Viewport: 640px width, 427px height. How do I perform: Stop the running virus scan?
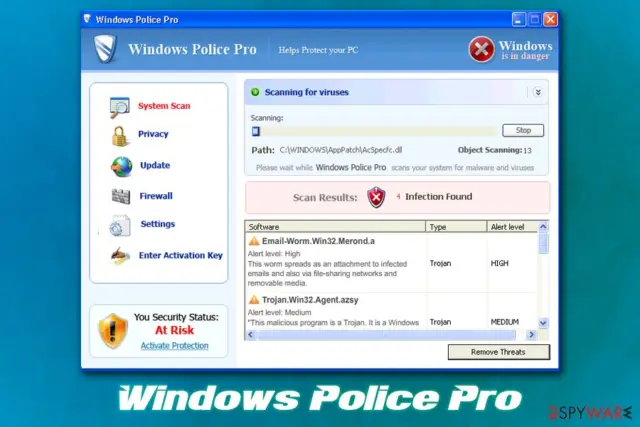[x=523, y=130]
